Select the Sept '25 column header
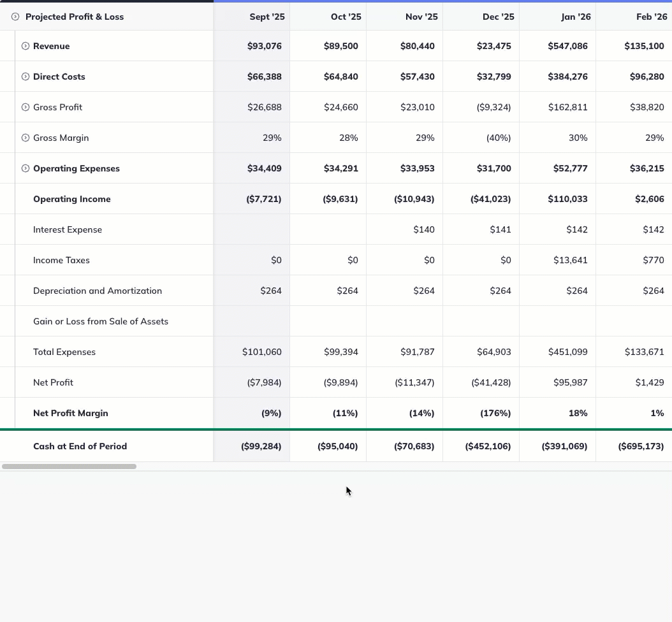The image size is (672, 622). (x=267, y=17)
